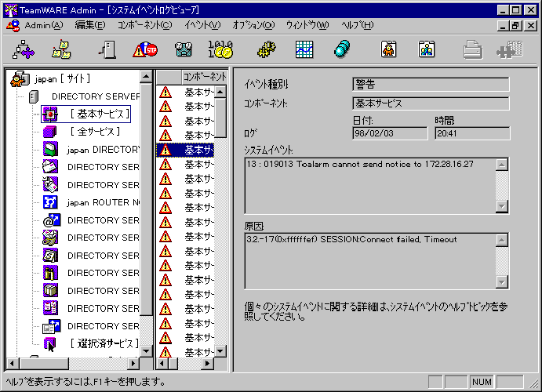
Task: Open the オプション(O) menu
Action: (253, 26)
